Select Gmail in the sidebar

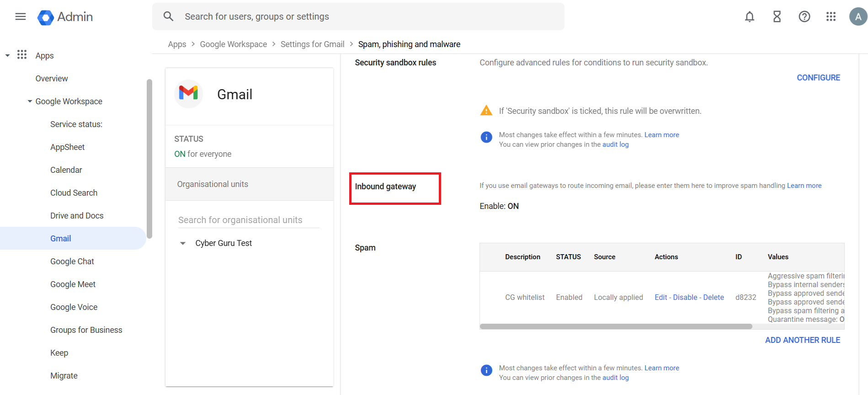click(73, 238)
